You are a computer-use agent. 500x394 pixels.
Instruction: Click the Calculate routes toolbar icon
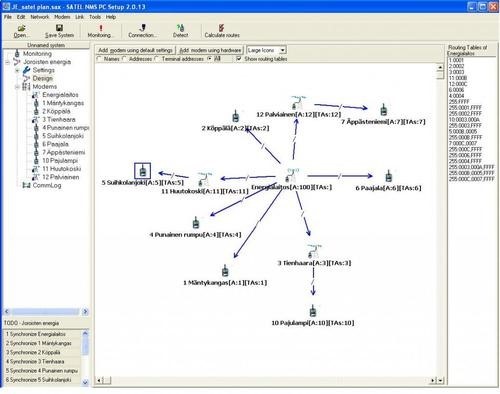pos(221,28)
